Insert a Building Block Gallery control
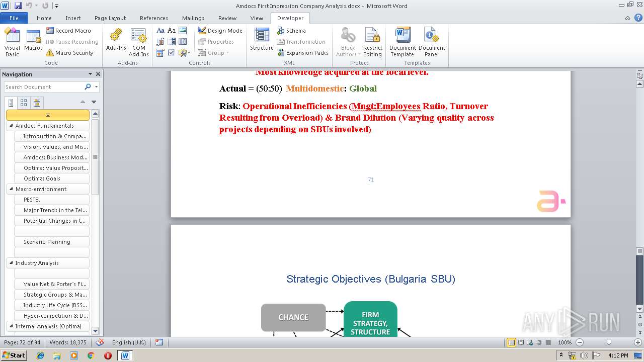The image size is (644, 362). pos(160,42)
